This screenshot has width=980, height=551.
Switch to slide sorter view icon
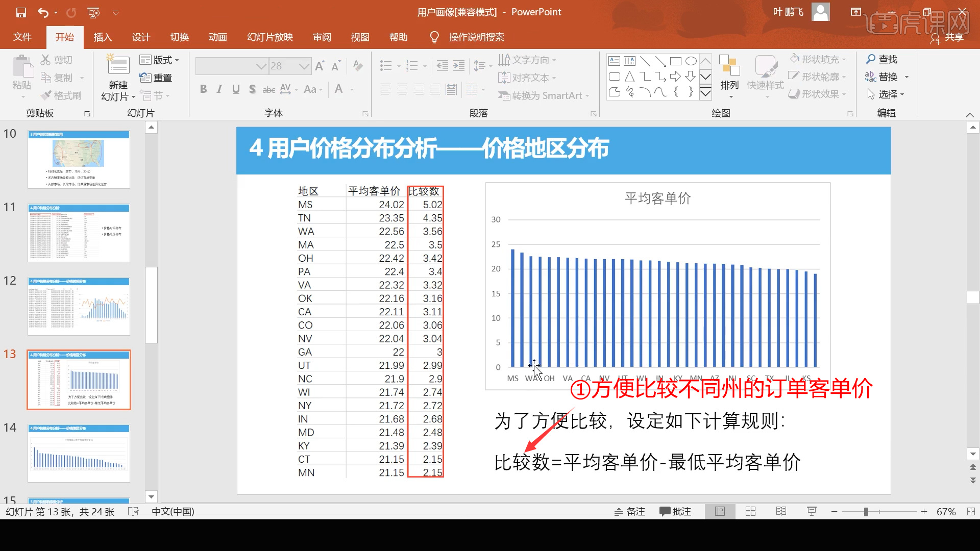point(750,512)
